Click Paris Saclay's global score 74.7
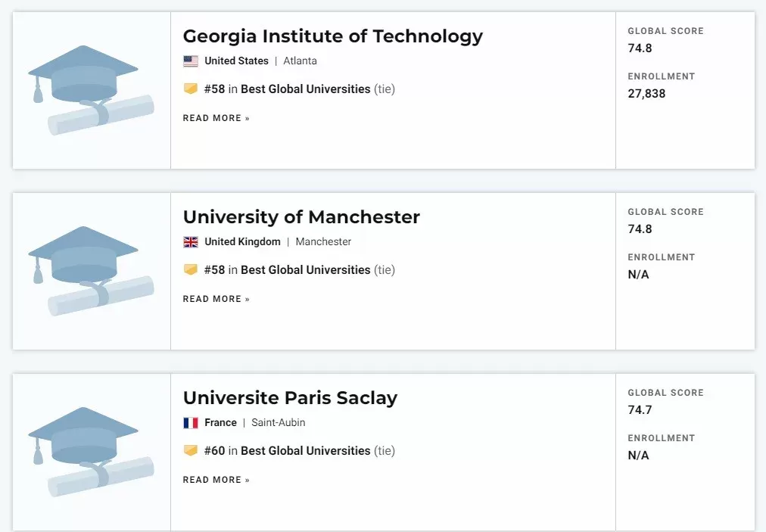The image size is (766, 532). pyautogui.click(x=640, y=410)
